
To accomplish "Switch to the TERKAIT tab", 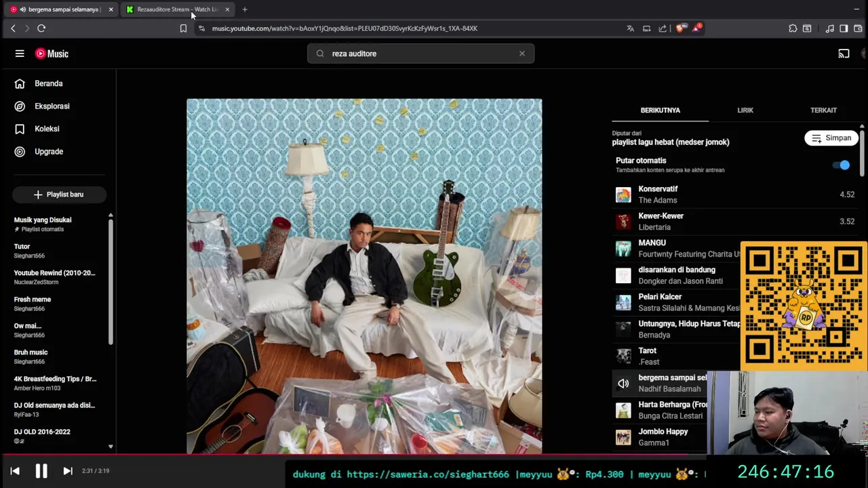I will point(823,110).
